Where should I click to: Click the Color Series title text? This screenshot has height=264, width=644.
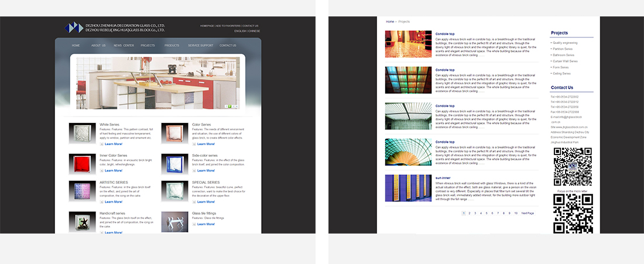click(201, 125)
